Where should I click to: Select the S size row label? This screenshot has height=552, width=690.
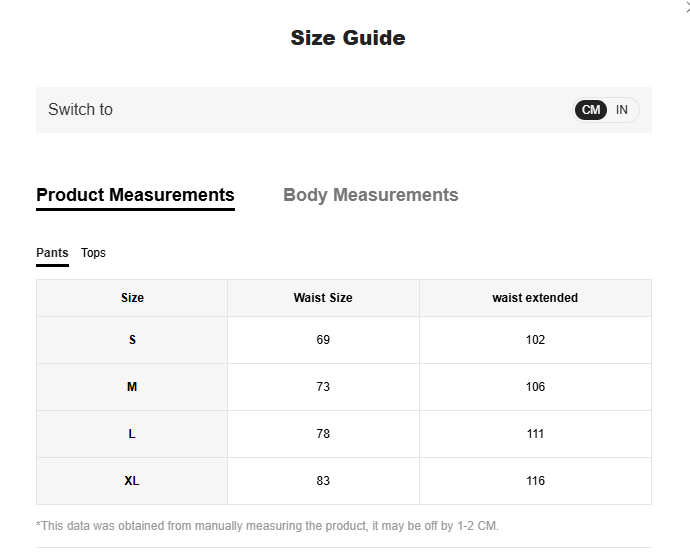[132, 340]
